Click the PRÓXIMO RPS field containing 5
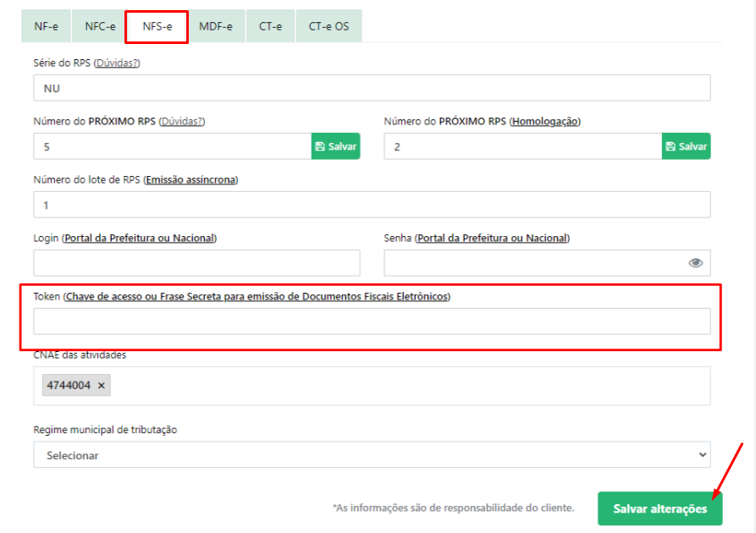Image resolution: width=756 pixels, height=533 pixels. tap(172, 146)
